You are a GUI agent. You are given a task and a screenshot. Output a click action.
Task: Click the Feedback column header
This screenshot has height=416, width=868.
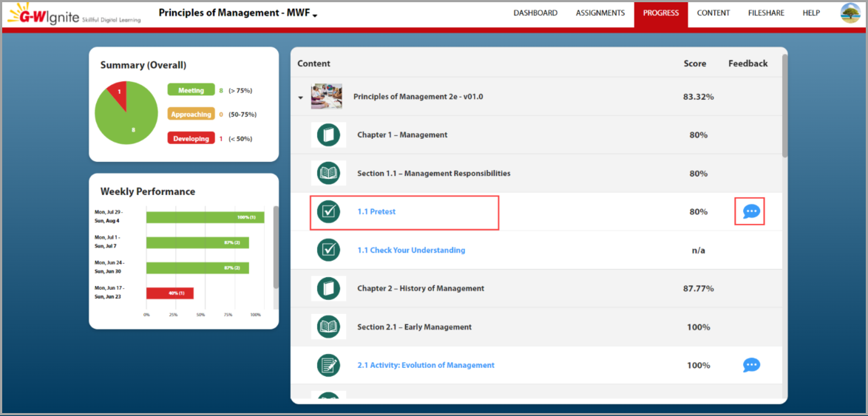click(x=748, y=64)
